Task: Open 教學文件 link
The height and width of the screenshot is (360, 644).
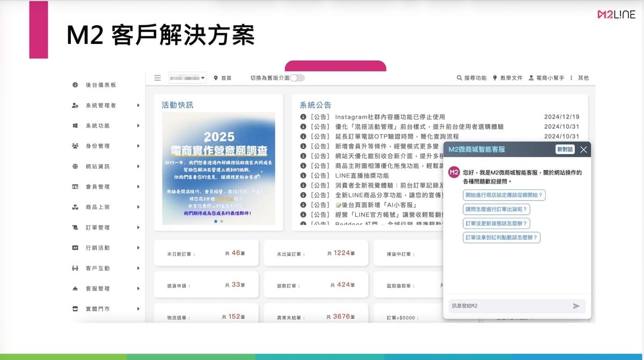Action: [508, 78]
